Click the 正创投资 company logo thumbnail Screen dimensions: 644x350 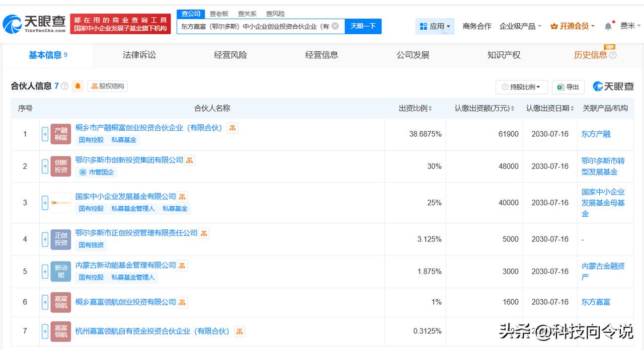point(61,239)
